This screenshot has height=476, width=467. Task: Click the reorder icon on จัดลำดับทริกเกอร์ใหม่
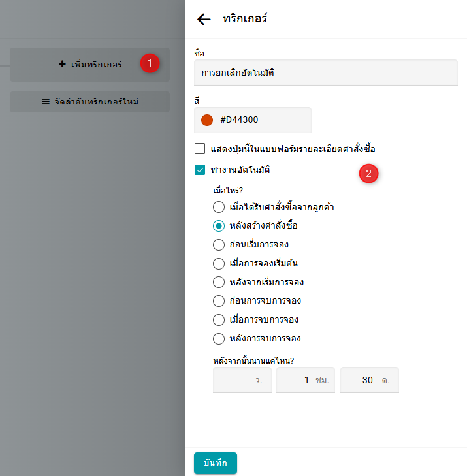[46, 102]
